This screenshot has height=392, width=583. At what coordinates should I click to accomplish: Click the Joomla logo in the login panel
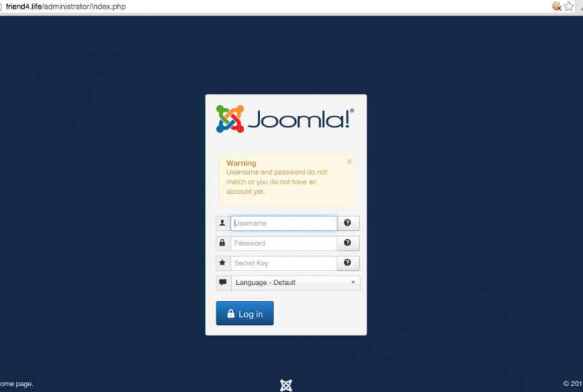pos(285,119)
